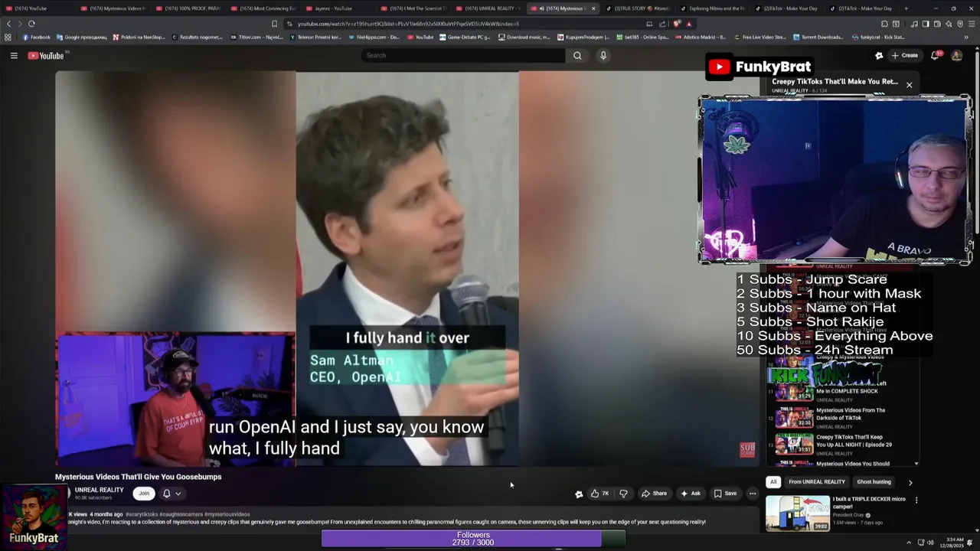Screen dimensions: 980x551
Task: Go to the YouTube home logo
Action: pos(46,55)
